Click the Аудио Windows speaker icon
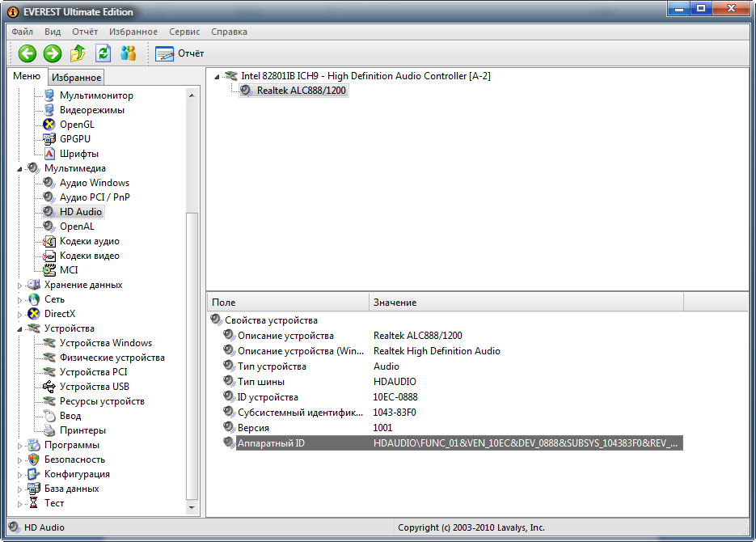The image size is (756, 542). pyautogui.click(x=49, y=183)
